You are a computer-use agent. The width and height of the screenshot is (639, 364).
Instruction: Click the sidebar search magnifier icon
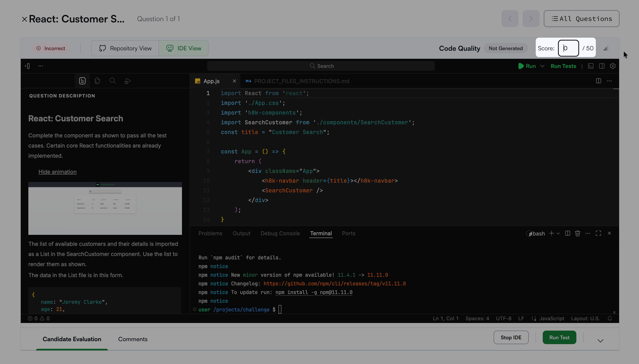click(x=113, y=81)
